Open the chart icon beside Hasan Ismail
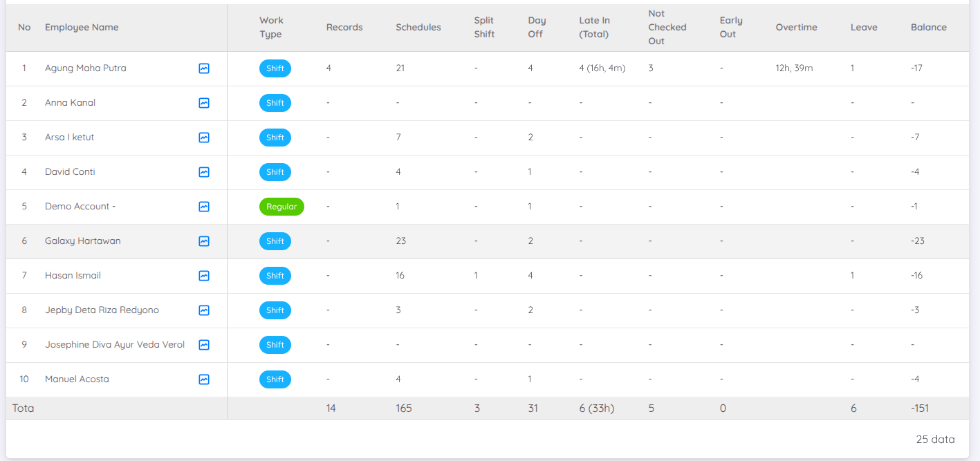 coord(203,276)
